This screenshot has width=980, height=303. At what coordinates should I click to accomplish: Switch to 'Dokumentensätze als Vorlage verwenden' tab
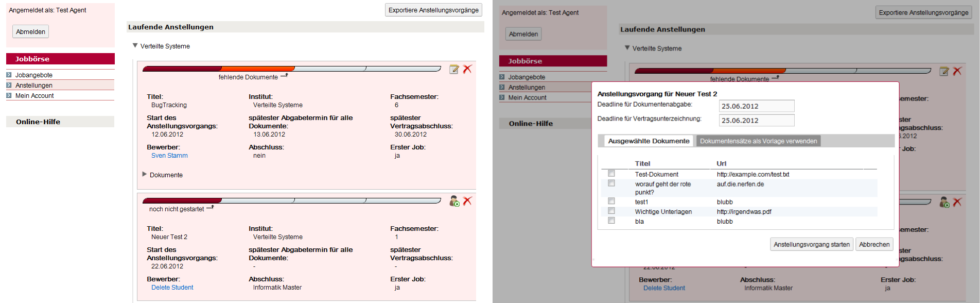(758, 141)
